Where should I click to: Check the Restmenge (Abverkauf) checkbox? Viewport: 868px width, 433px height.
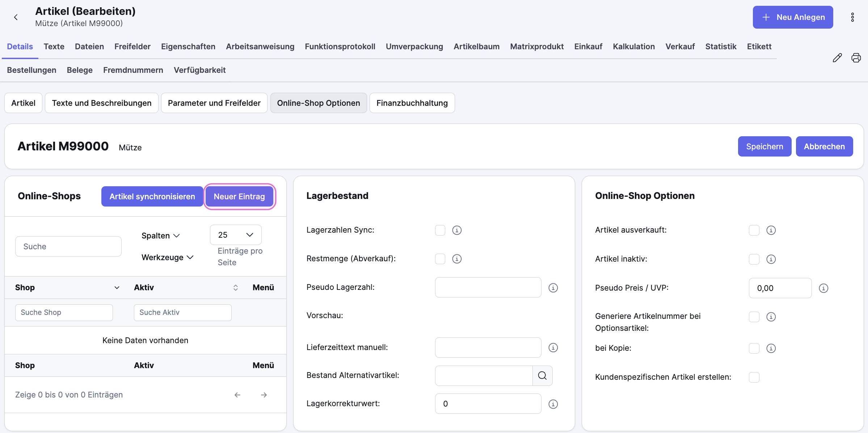440,259
